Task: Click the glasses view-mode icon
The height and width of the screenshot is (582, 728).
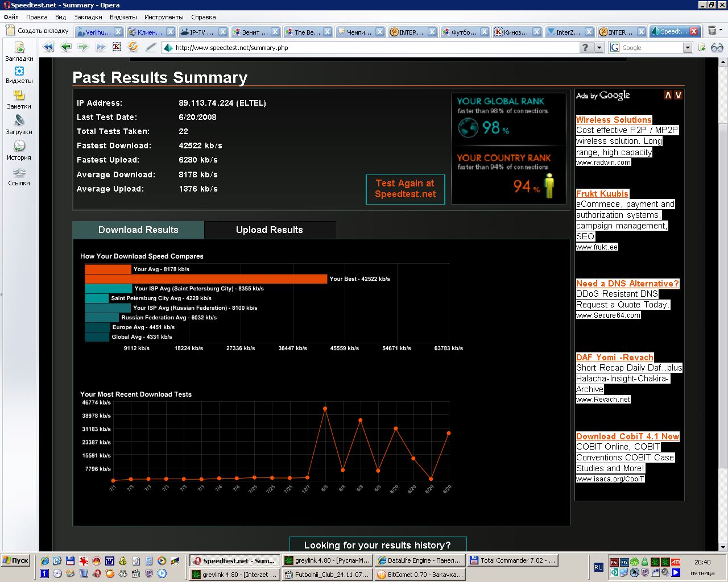Action: coord(717,48)
